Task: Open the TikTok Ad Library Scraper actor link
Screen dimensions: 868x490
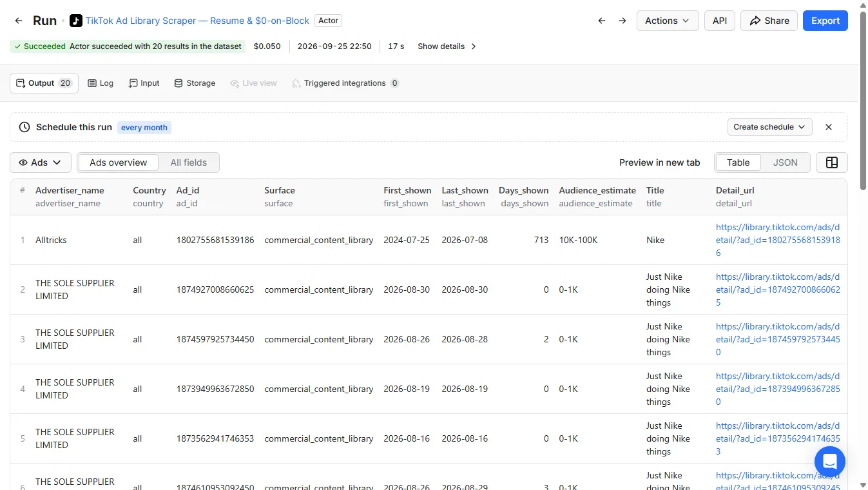Action: (x=198, y=21)
